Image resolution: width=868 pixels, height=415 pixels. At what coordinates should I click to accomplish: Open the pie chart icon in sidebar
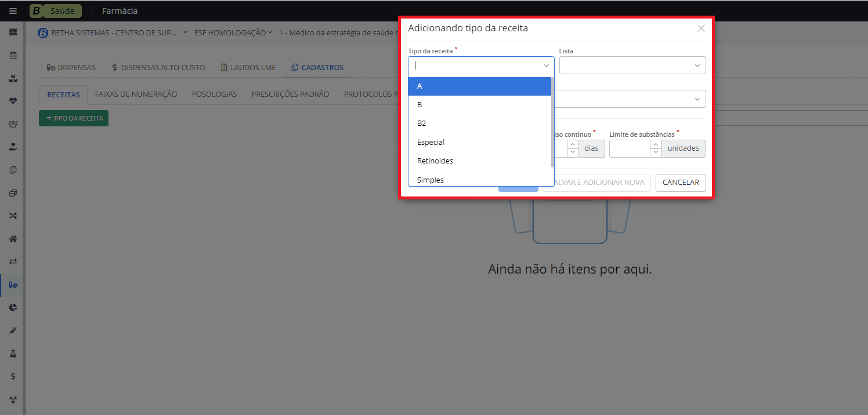click(13, 307)
